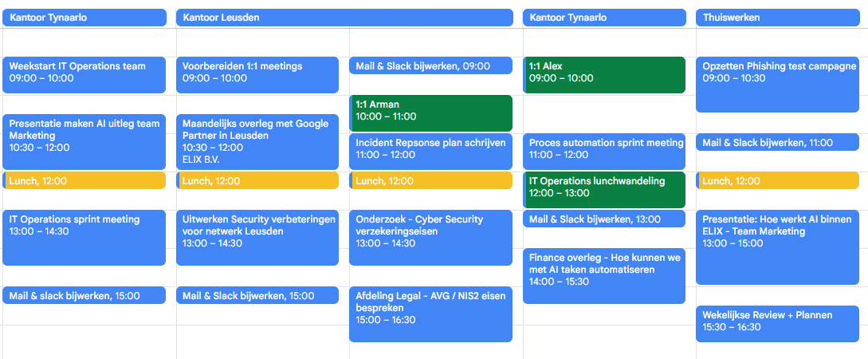The width and height of the screenshot is (868, 359).
Task: Open the Weekstart IT Operations team event
Action: 84,75
